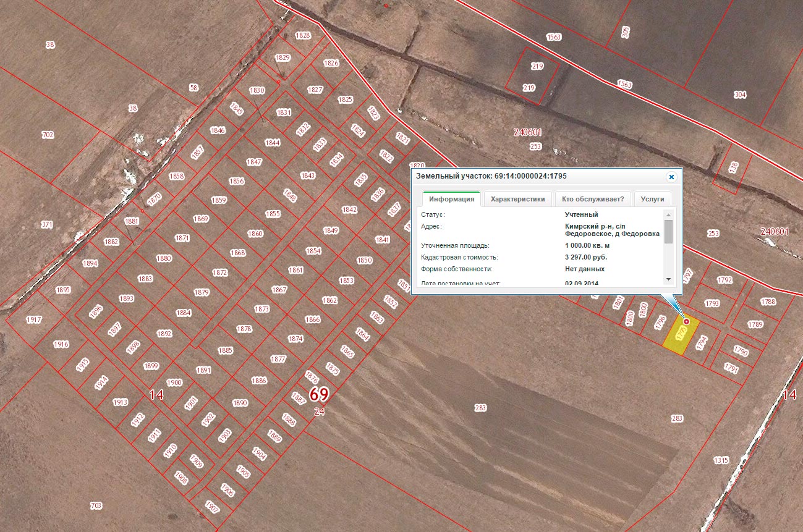This screenshot has height=532, width=803.
Task: Select parcel labeled 1866
Action: pyautogui.click(x=313, y=319)
